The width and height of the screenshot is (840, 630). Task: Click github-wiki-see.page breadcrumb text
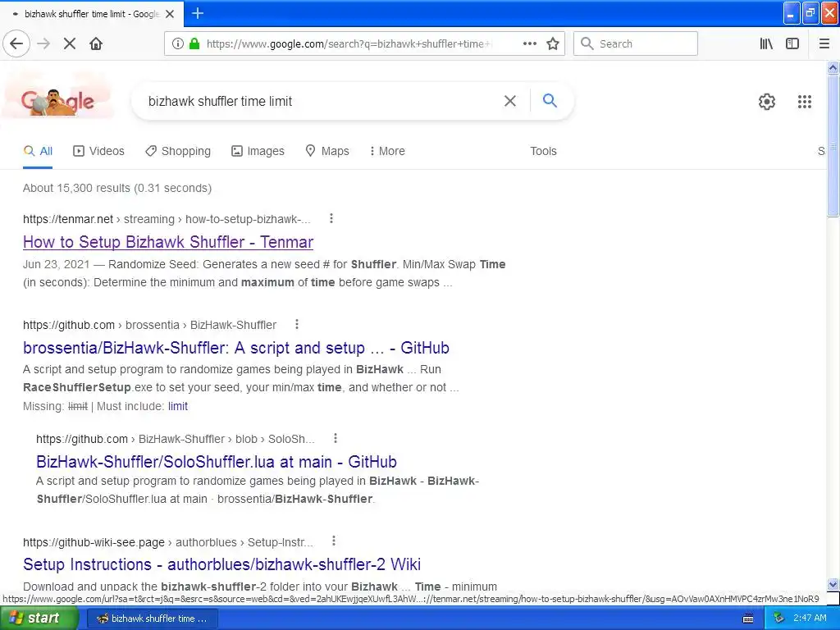tap(167, 542)
